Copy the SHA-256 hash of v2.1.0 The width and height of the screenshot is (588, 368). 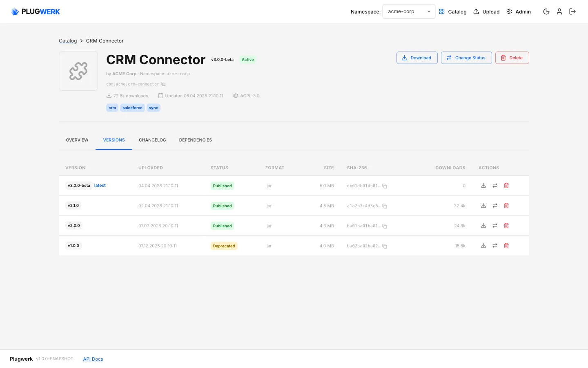point(384,206)
